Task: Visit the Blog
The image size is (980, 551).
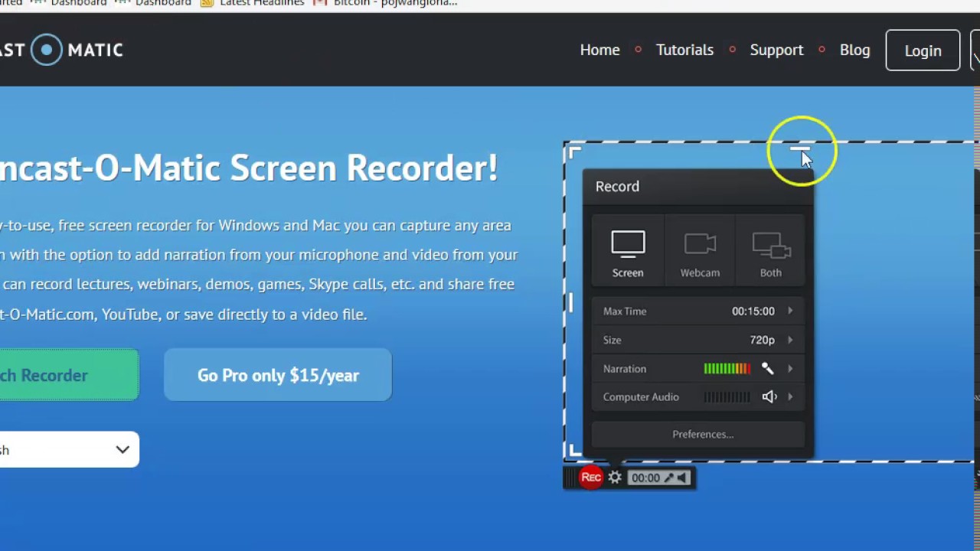Action: coord(854,50)
